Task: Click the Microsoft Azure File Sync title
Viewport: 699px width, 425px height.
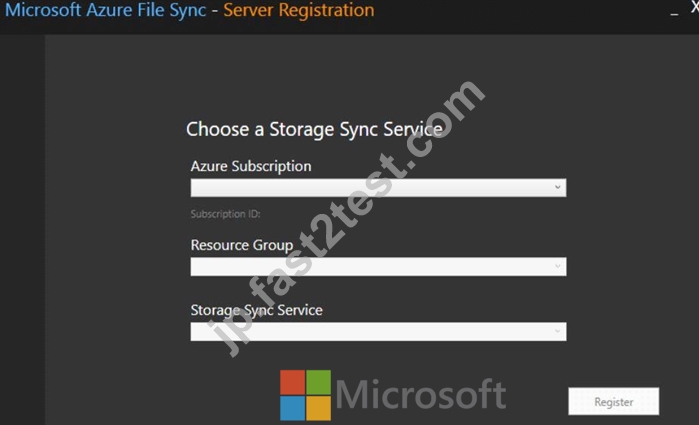Action: coord(106,10)
